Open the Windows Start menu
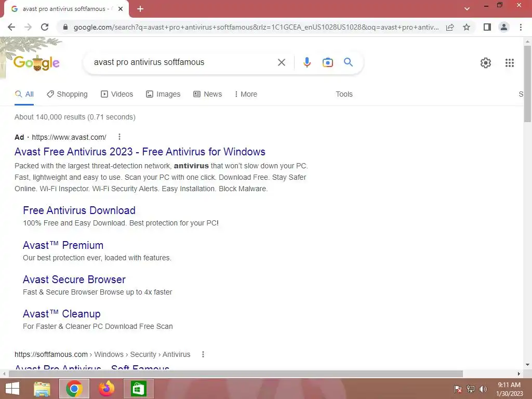Viewport: 532px width, 399px height. tap(12, 389)
